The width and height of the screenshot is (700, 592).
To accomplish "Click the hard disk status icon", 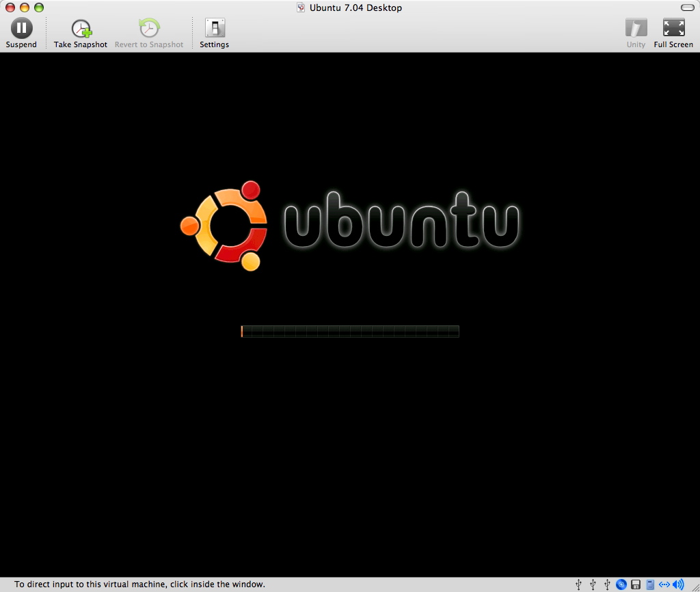I will tap(650, 584).
